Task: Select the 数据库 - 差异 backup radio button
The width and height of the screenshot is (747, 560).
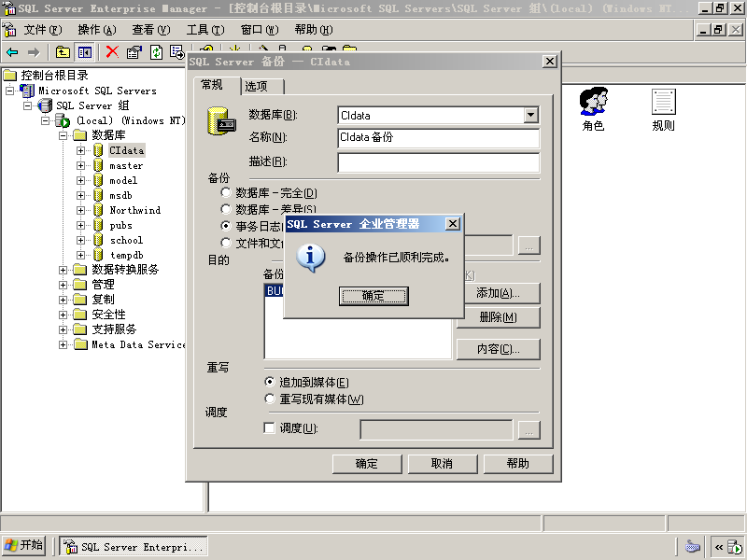Action: coord(226,209)
